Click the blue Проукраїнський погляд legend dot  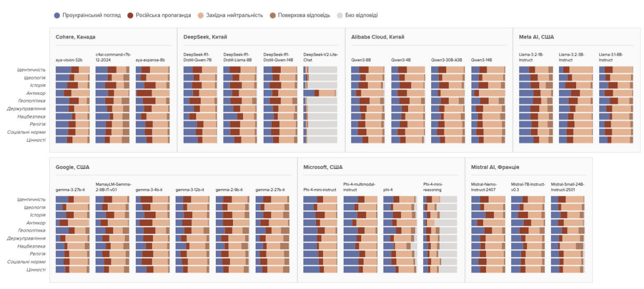[57, 15]
